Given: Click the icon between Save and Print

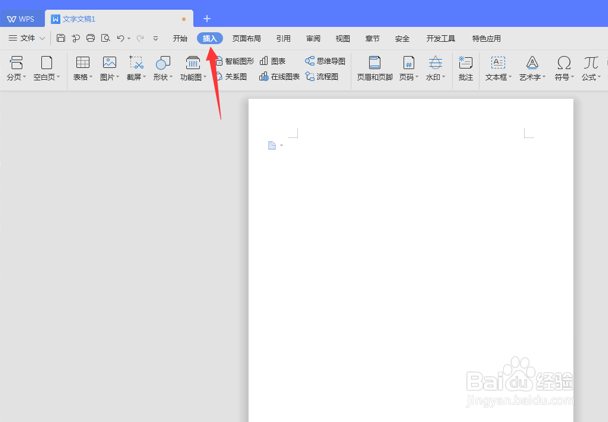Looking at the screenshot, I should pyautogui.click(x=76, y=38).
